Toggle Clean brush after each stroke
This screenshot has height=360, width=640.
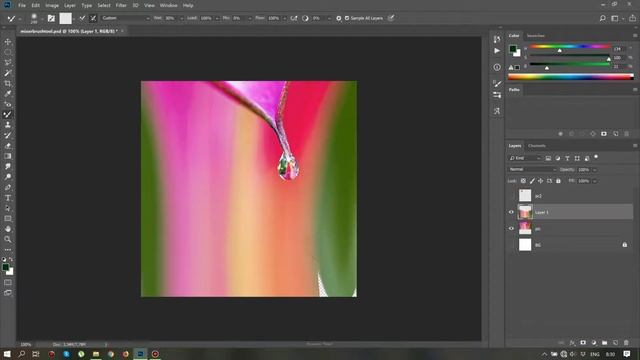pyautogui.click(x=93, y=18)
